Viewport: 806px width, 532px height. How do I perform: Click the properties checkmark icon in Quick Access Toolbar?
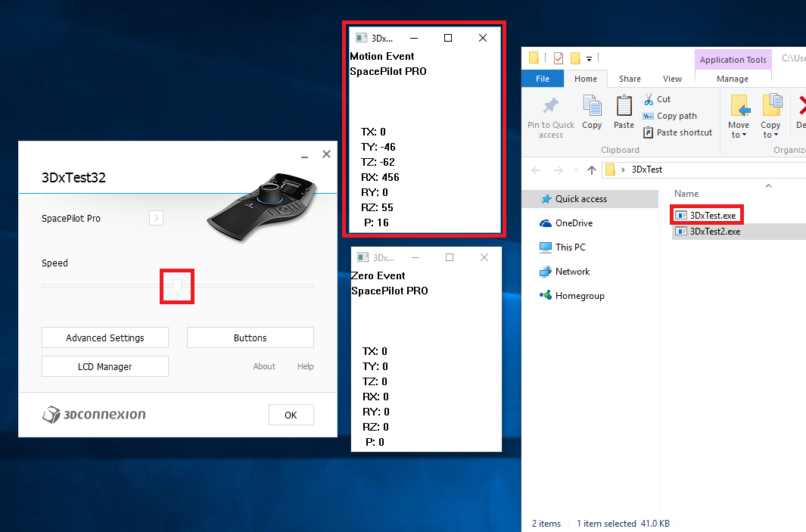tap(559, 58)
